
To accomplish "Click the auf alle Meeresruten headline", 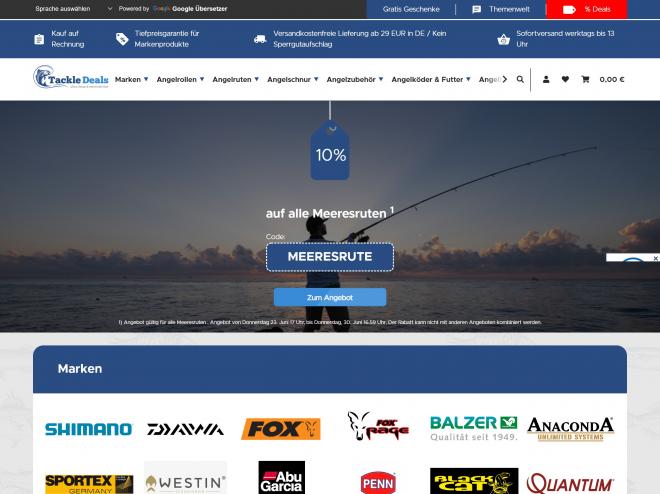I will [330, 212].
